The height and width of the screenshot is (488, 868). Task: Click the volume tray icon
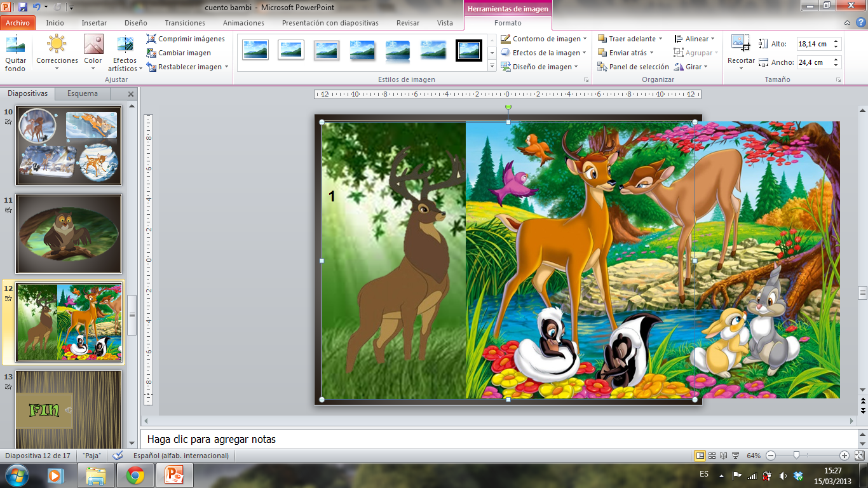[783, 475]
